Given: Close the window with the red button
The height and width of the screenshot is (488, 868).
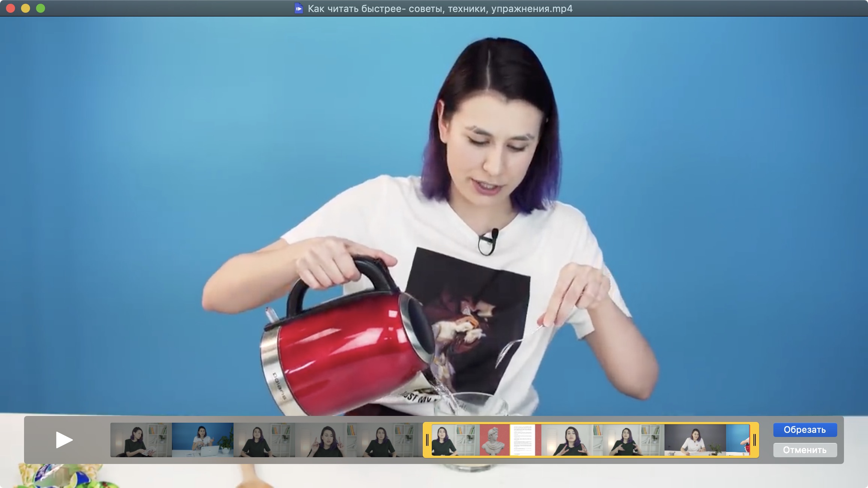Looking at the screenshot, I should click(11, 8).
